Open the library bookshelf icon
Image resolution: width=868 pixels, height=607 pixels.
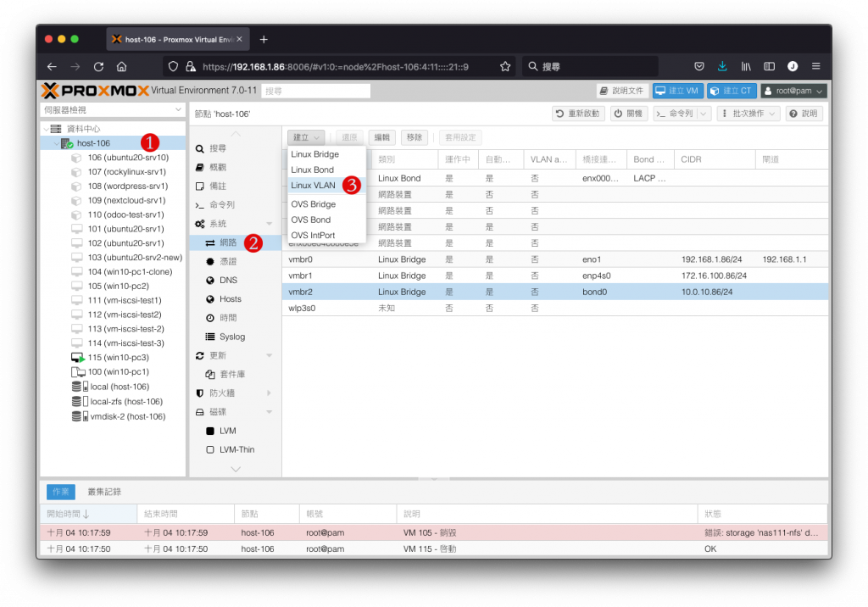[x=746, y=66]
